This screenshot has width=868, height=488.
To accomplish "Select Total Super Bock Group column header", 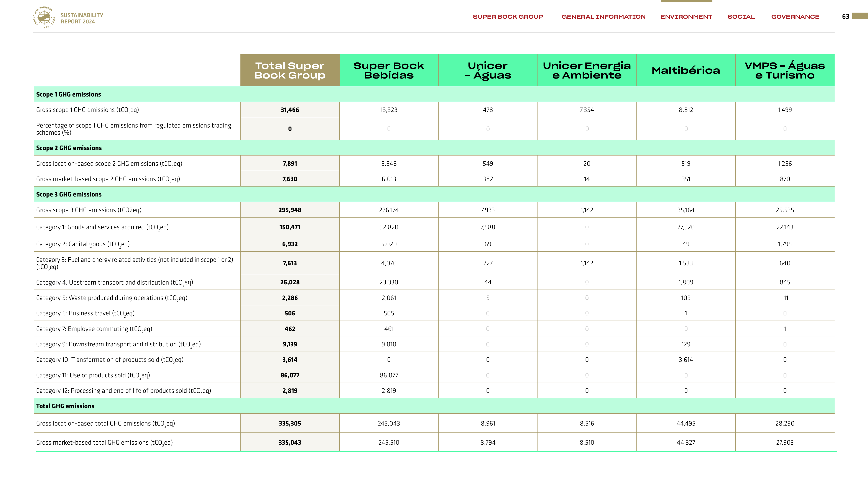I will pyautogui.click(x=290, y=70).
